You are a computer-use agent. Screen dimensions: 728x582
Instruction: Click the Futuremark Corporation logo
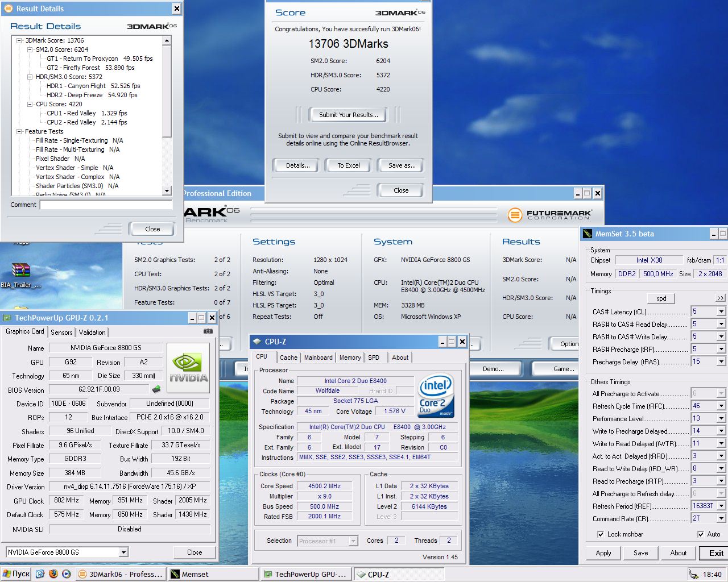tap(549, 215)
